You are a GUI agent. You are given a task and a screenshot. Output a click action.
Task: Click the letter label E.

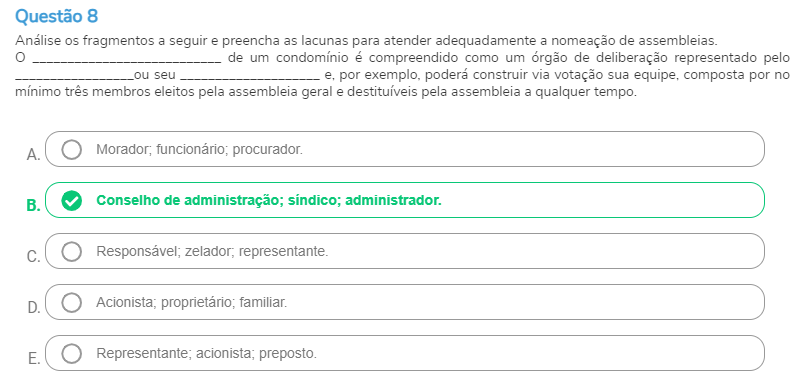pyautogui.click(x=33, y=358)
